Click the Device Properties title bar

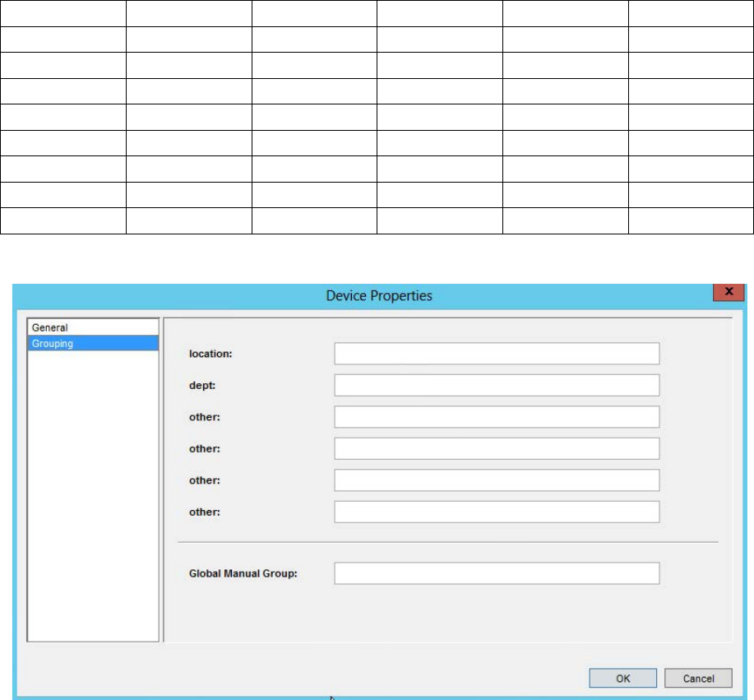(378, 295)
